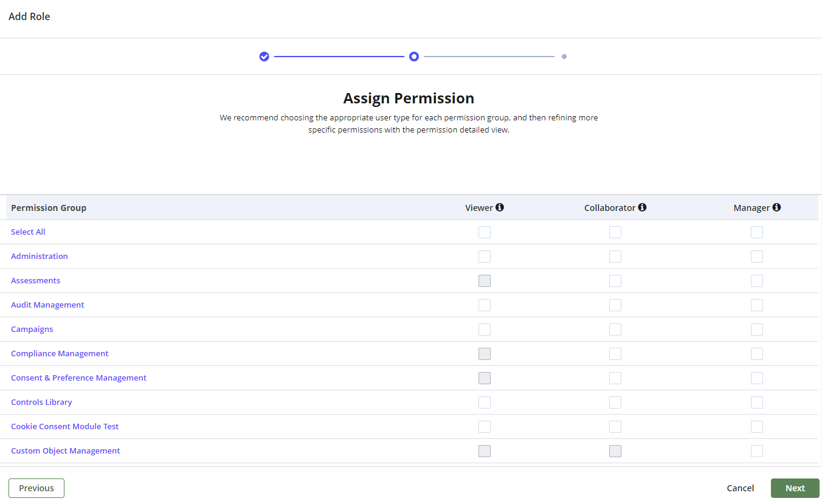Select the Assessments permission group link
This screenshot has width=822, height=504.
pyautogui.click(x=35, y=280)
